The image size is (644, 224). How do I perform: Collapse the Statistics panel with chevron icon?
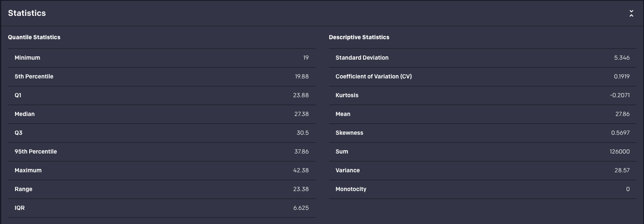coord(631,13)
